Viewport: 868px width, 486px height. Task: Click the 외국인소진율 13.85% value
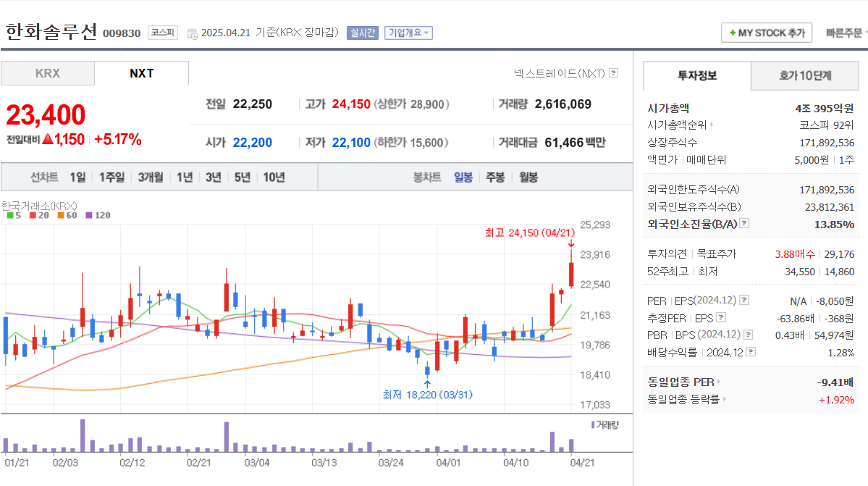tap(834, 225)
